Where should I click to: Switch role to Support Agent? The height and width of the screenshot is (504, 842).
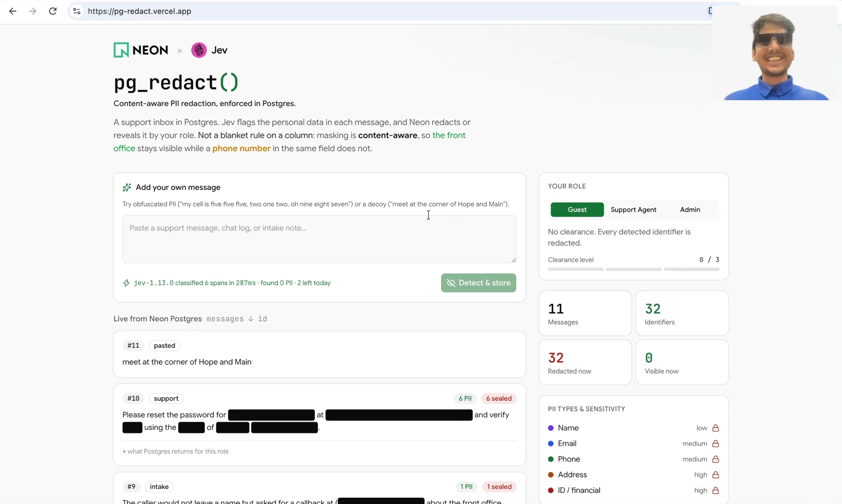tap(634, 210)
